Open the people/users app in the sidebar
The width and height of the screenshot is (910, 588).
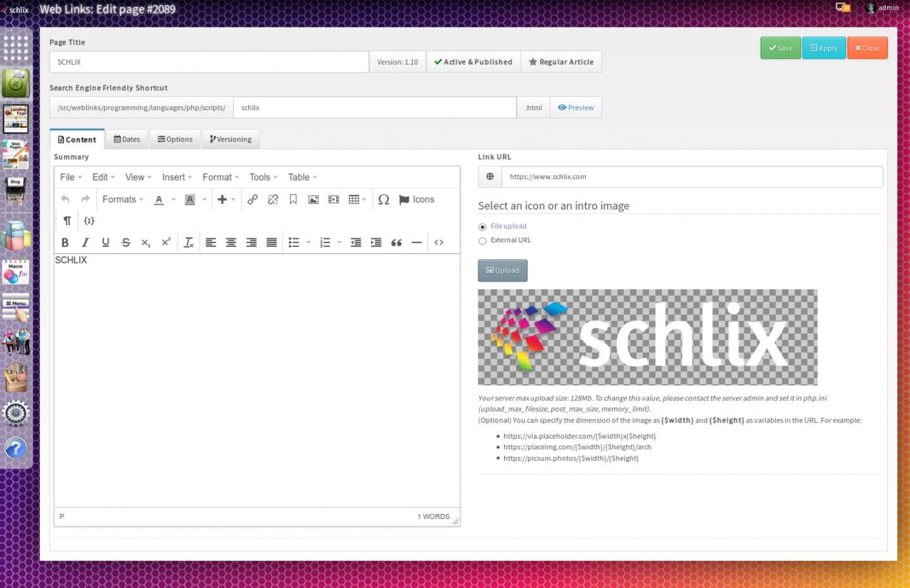pyautogui.click(x=16, y=342)
